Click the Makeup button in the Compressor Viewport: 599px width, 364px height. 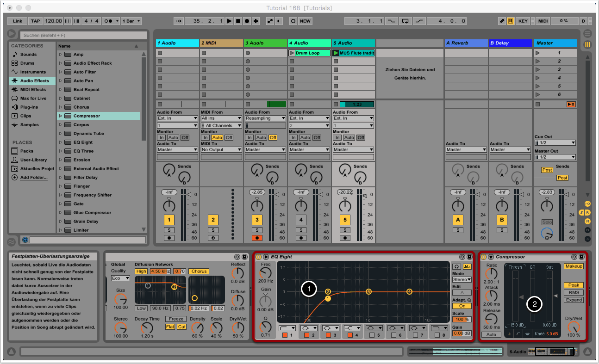pos(573,266)
